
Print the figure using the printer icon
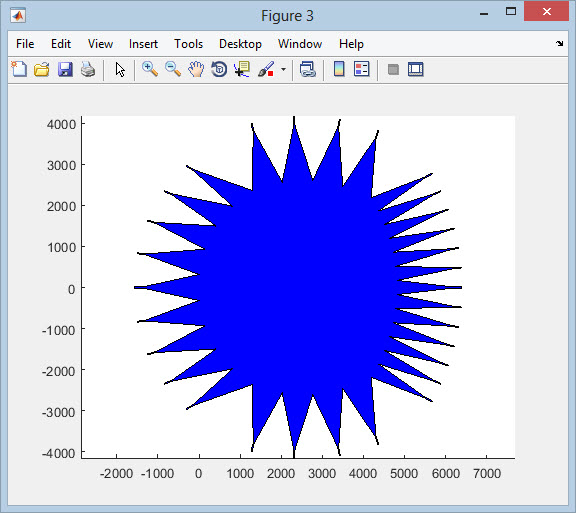(88, 69)
